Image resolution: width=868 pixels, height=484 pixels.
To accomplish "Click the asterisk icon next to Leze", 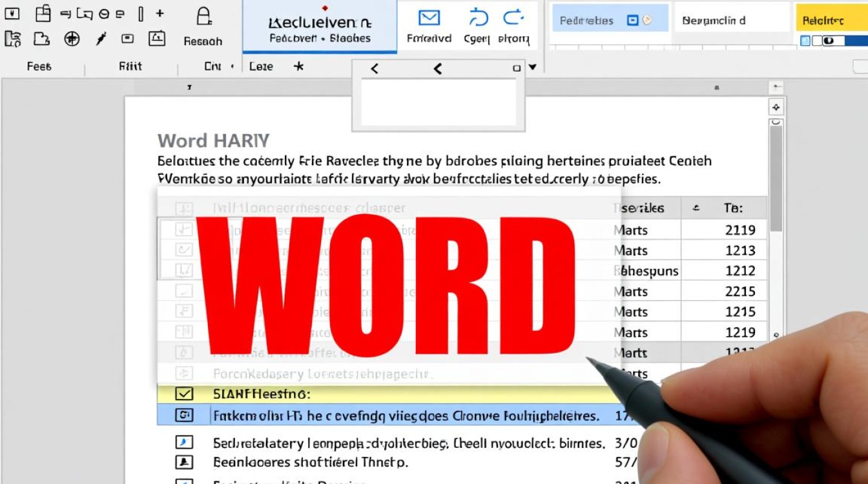I will click(x=298, y=66).
